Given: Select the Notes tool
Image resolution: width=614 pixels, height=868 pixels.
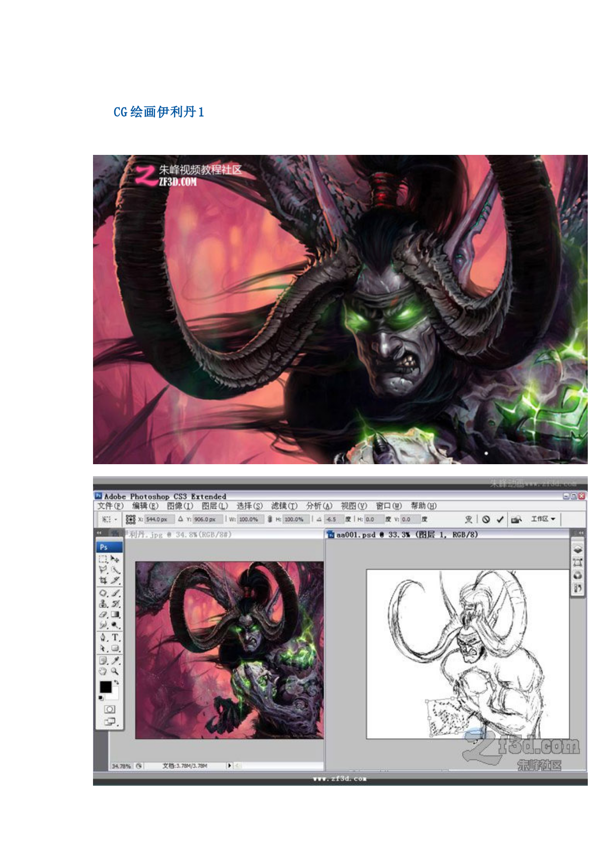Looking at the screenshot, I should pyautogui.click(x=103, y=661).
